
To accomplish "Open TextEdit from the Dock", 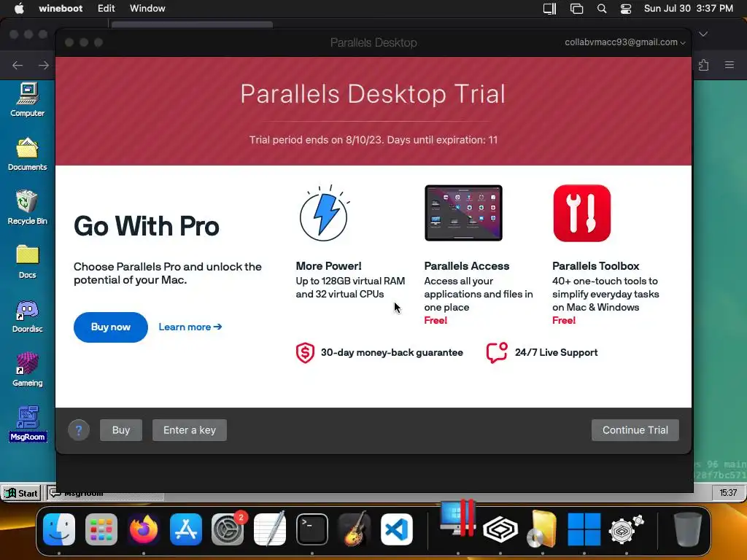I will point(270,529).
